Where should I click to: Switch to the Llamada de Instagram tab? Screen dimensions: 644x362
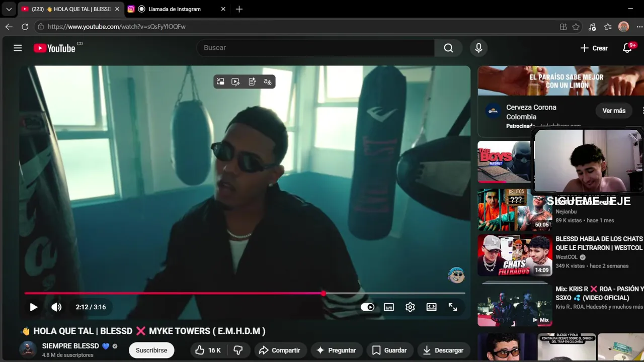(x=175, y=9)
